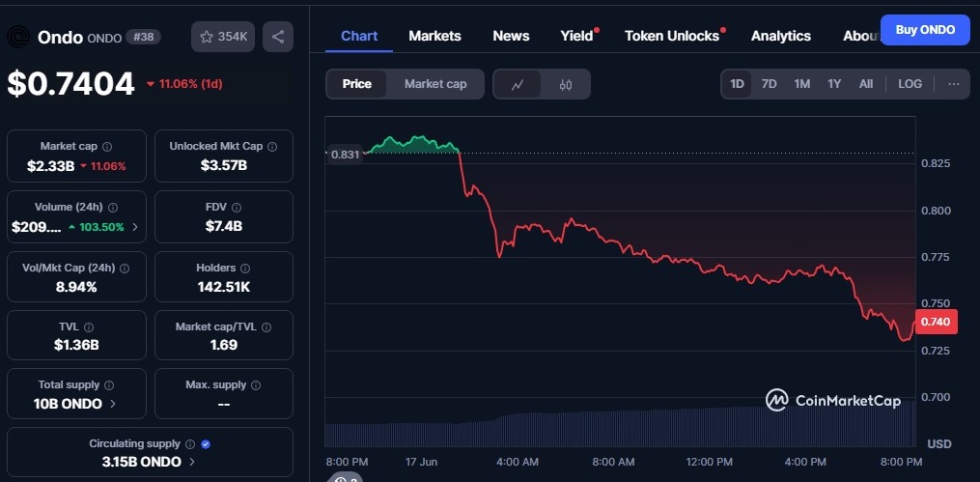Image resolution: width=980 pixels, height=482 pixels.
Task: Select the All time range
Action: pos(866,84)
